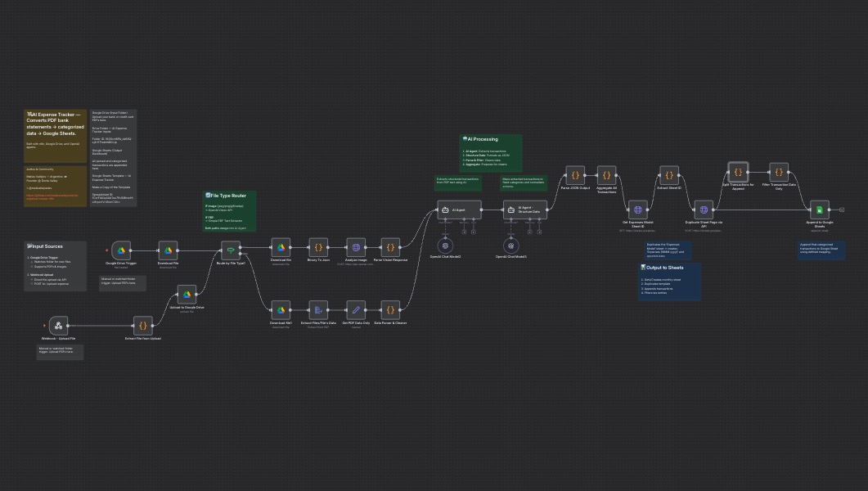Open the upper Download file node after router
This screenshot has width=868, height=491.
(x=281, y=247)
